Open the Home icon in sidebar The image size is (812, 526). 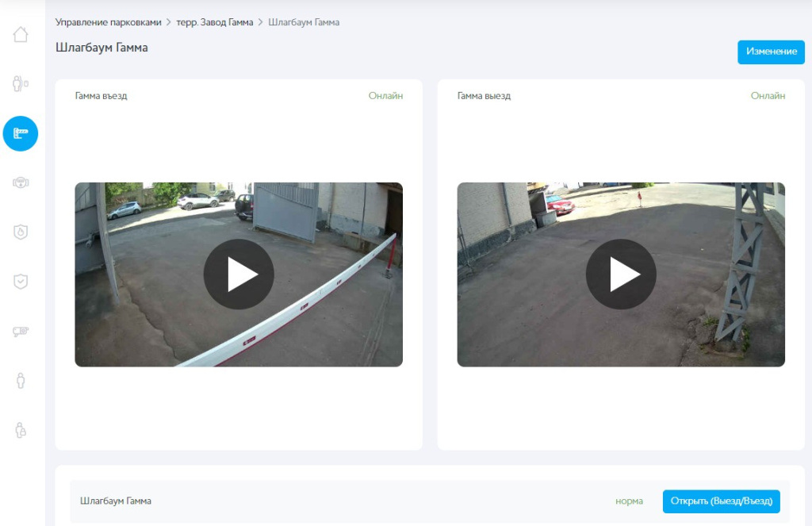[21, 35]
